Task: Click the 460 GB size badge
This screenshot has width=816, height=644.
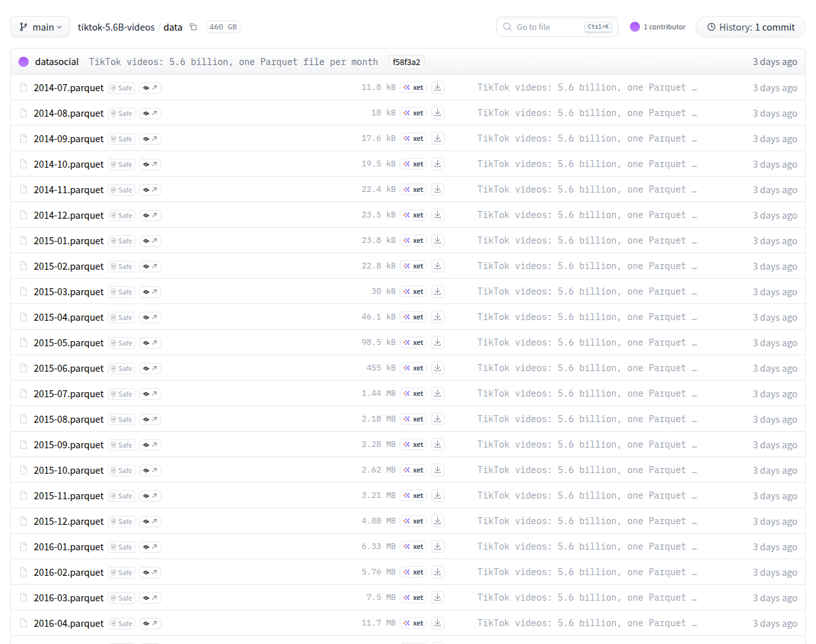Action: click(223, 27)
